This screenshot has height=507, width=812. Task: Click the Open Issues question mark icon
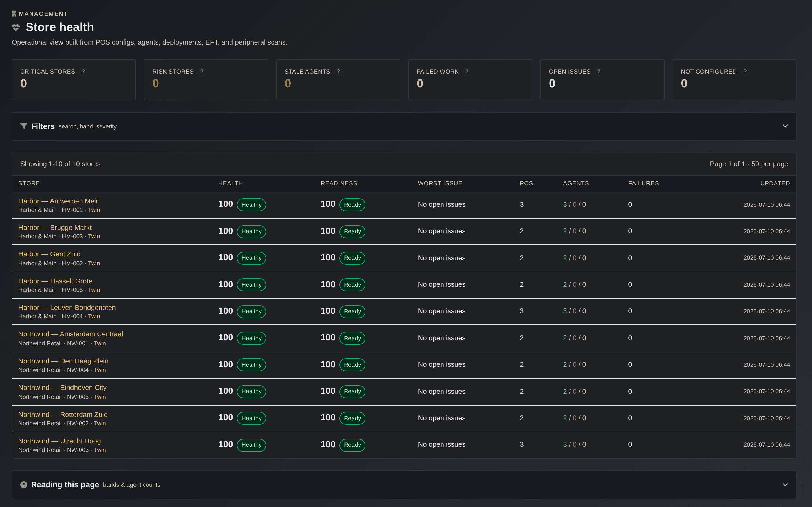(599, 72)
